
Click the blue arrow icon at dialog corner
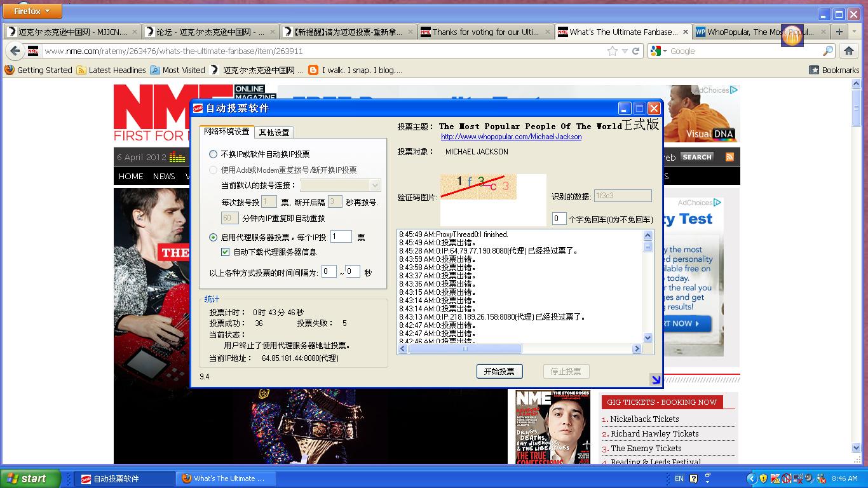656,379
